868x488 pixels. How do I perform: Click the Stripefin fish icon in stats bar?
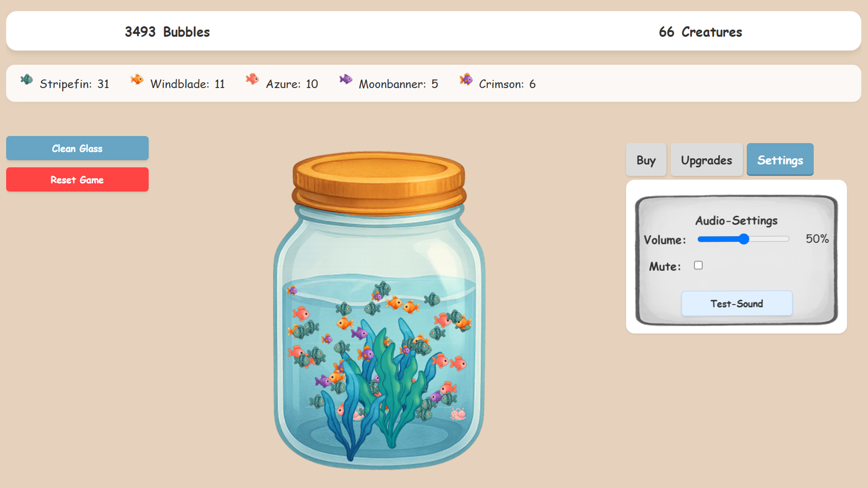pyautogui.click(x=27, y=80)
